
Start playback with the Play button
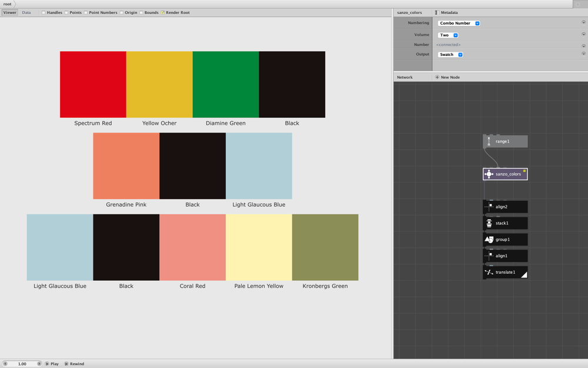52,364
